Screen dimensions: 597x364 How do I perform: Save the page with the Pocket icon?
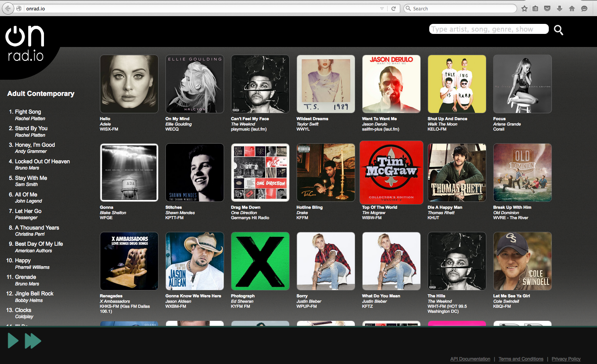coord(547,8)
